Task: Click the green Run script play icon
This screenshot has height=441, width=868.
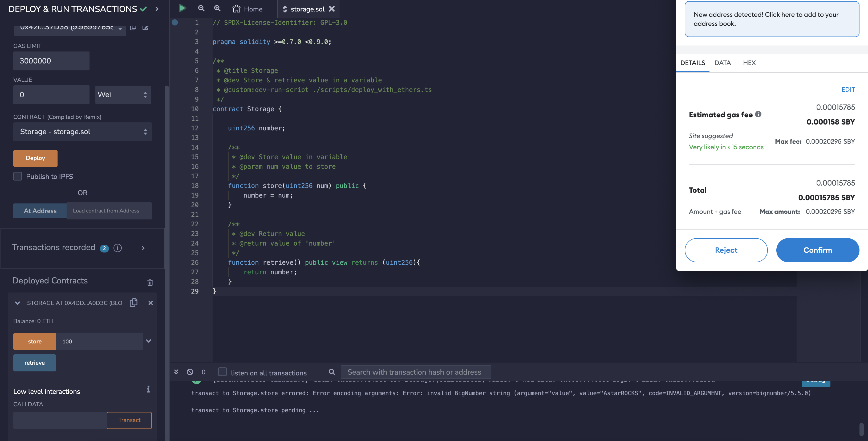Action: [182, 8]
